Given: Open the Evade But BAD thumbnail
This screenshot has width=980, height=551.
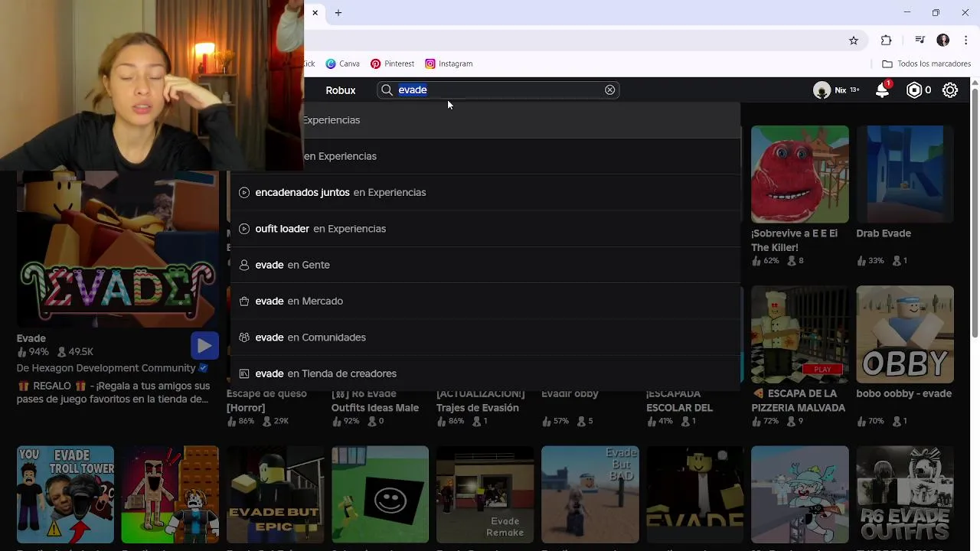Looking at the screenshot, I should [x=590, y=494].
